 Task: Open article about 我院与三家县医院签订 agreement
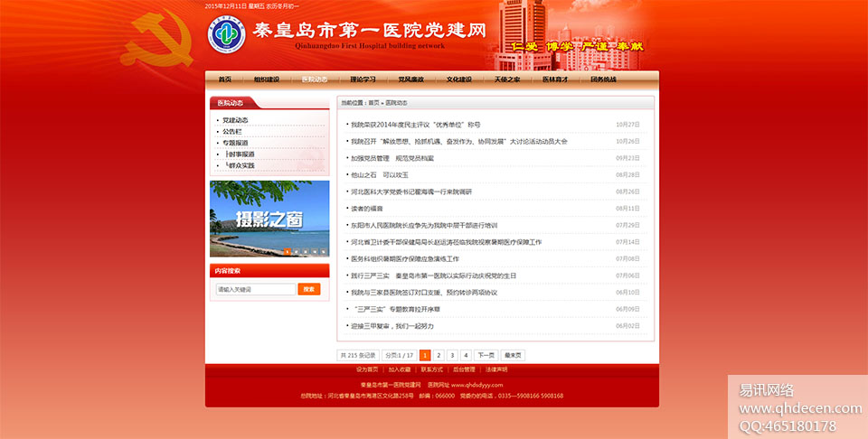(424, 293)
